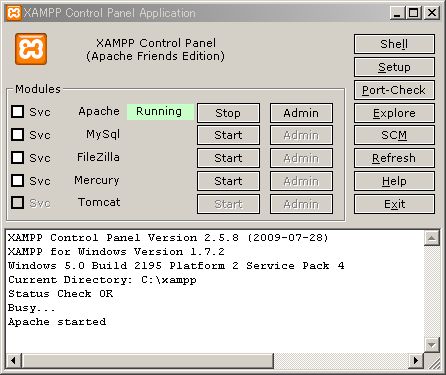
Task: Check the Mercury Svc checkbox
Action: coord(17,180)
